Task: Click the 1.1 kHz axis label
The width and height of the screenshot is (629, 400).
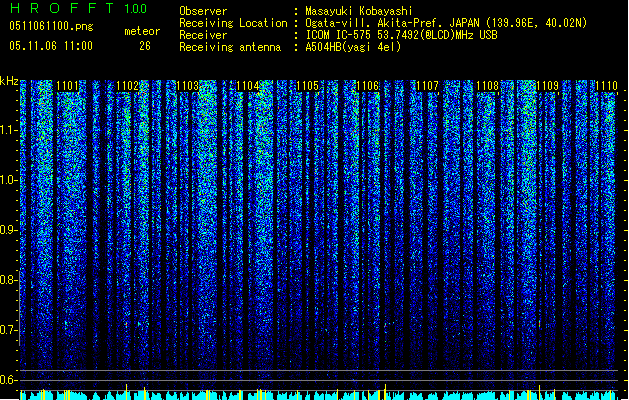Action: click(x=8, y=130)
